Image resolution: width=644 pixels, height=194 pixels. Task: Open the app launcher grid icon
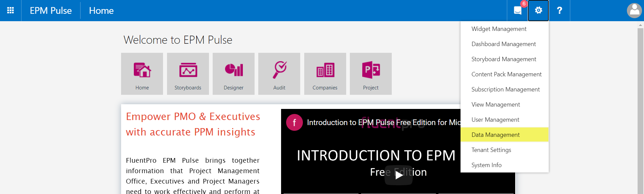coord(10,10)
